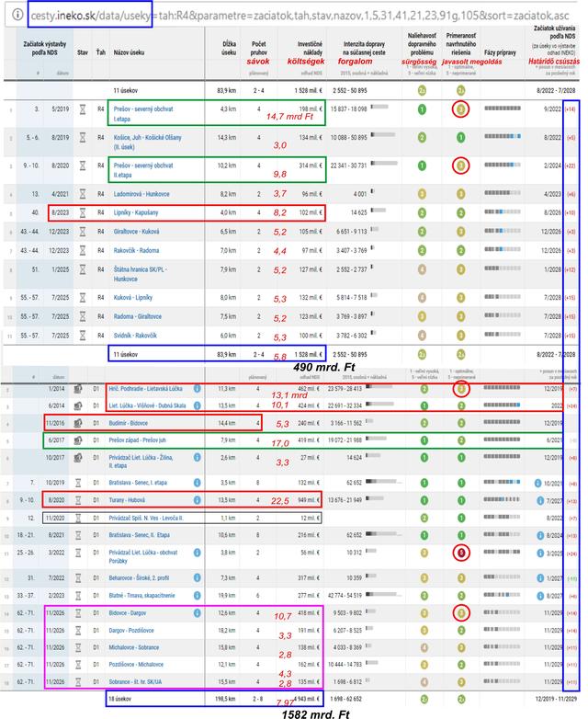
Task: Sort by Dĺžka úseku column header
Action: tap(229, 48)
